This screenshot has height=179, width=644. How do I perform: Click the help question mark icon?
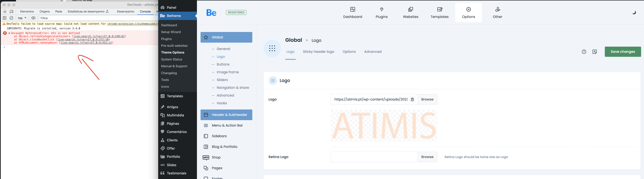click(584, 52)
